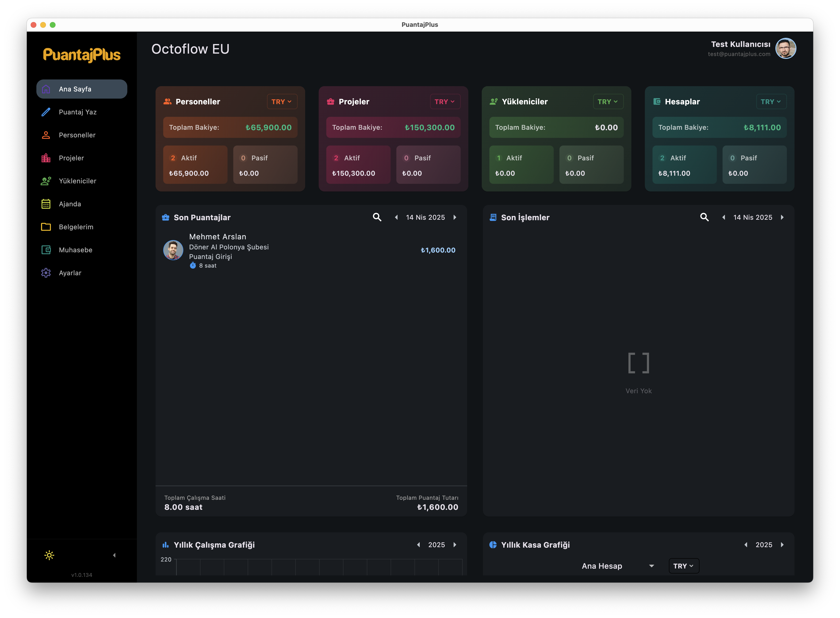Open the search in Son İşlemler panel
Screen dimensions: 840x618
click(704, 217)
